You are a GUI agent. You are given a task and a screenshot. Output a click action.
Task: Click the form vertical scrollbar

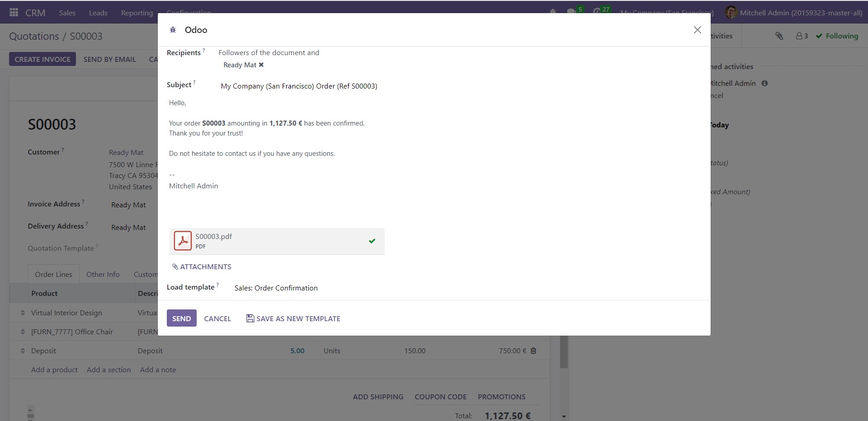(564, 351)
